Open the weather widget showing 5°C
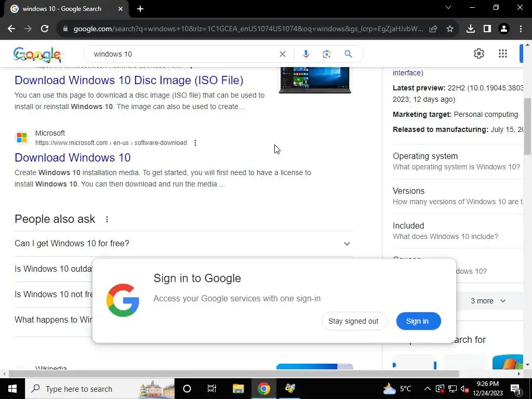Viewport: 532px width, 399px height. click(397, 389)
